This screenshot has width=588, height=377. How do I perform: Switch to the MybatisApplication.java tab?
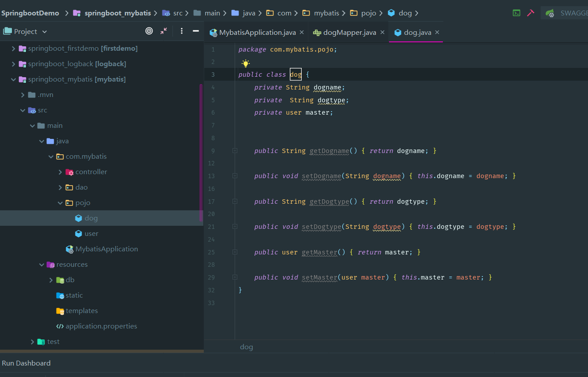click(x=257, y=32)
